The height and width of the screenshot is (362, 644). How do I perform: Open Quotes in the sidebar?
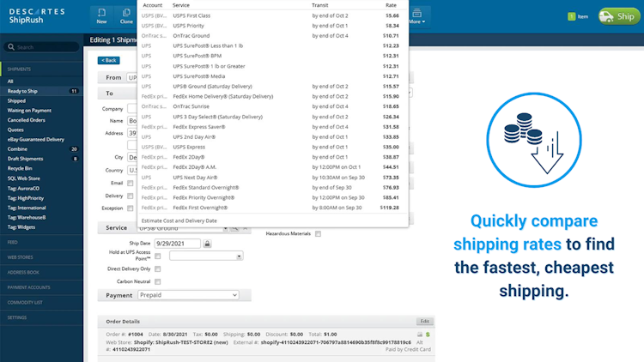[15, 130]
